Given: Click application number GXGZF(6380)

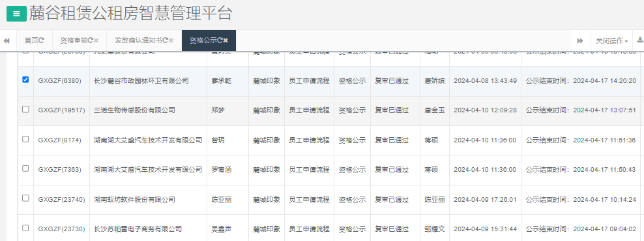Looking at the screenshot, I should point(59,81).
